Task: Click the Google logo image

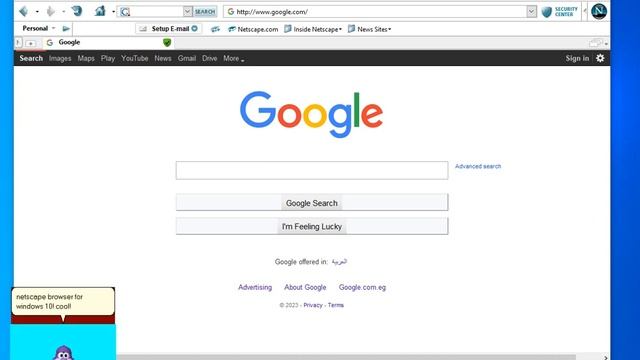Action: click(x=311, y=114)
